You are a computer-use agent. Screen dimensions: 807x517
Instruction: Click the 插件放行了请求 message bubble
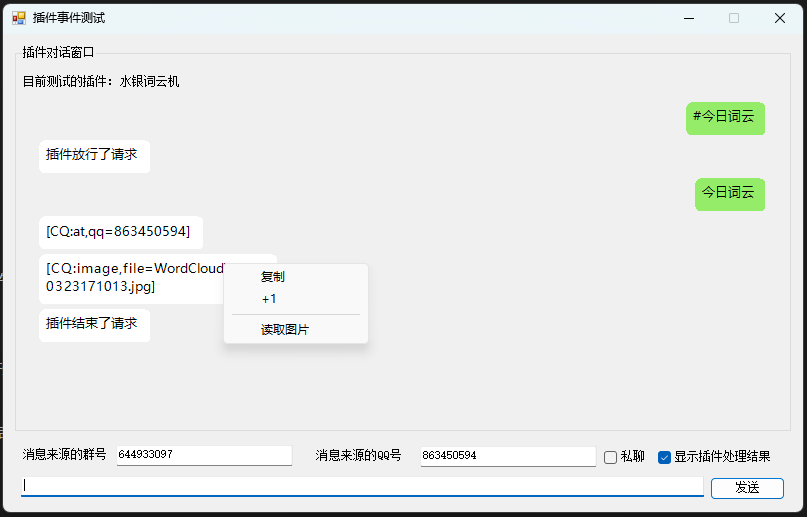coord(94,156)
